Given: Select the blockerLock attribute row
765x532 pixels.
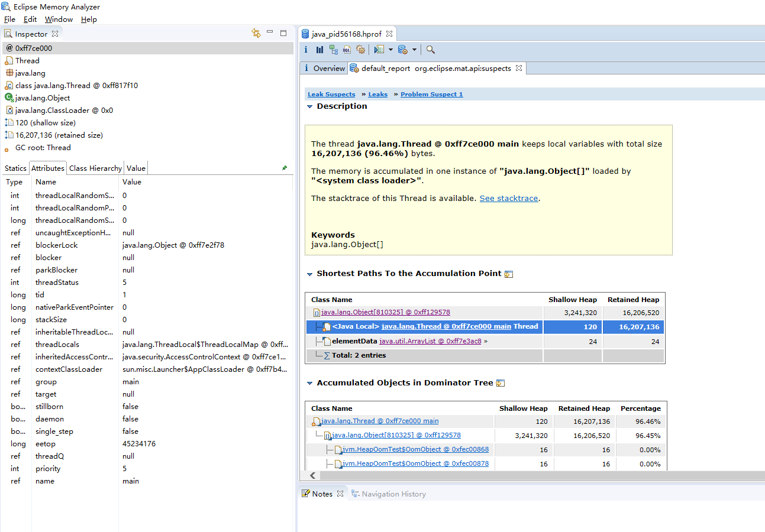Looking at the screenshot, I should point(147,245).
